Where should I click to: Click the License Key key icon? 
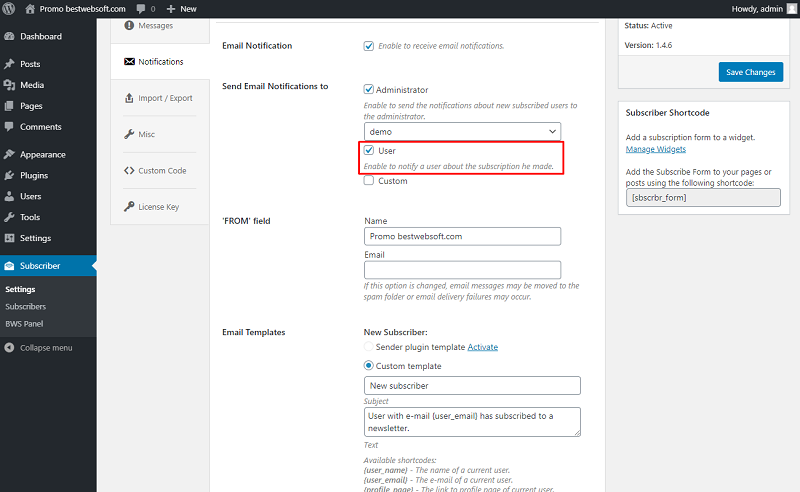(x=129, y=207)
